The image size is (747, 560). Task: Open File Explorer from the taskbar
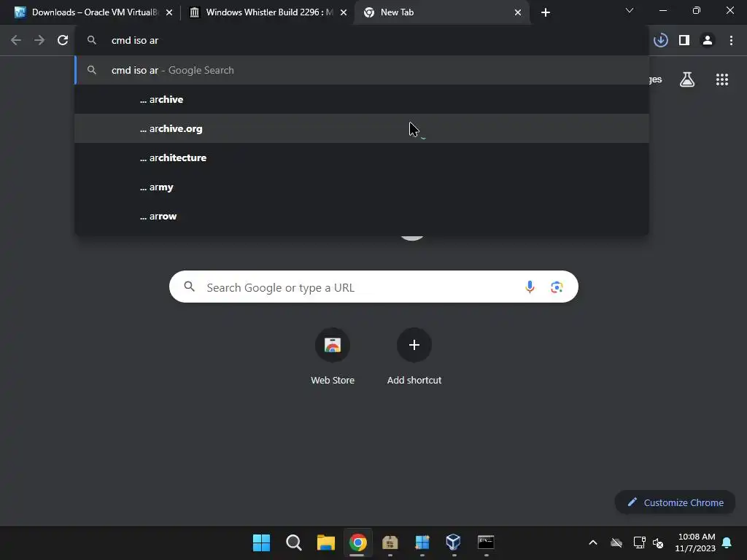click(326, 542)
